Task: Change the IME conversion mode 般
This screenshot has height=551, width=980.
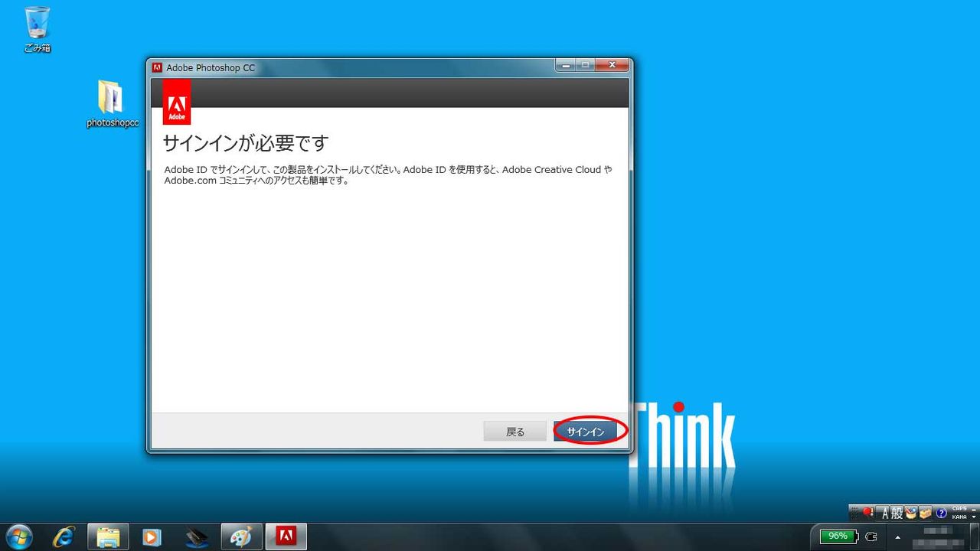Action: (897, 513)
